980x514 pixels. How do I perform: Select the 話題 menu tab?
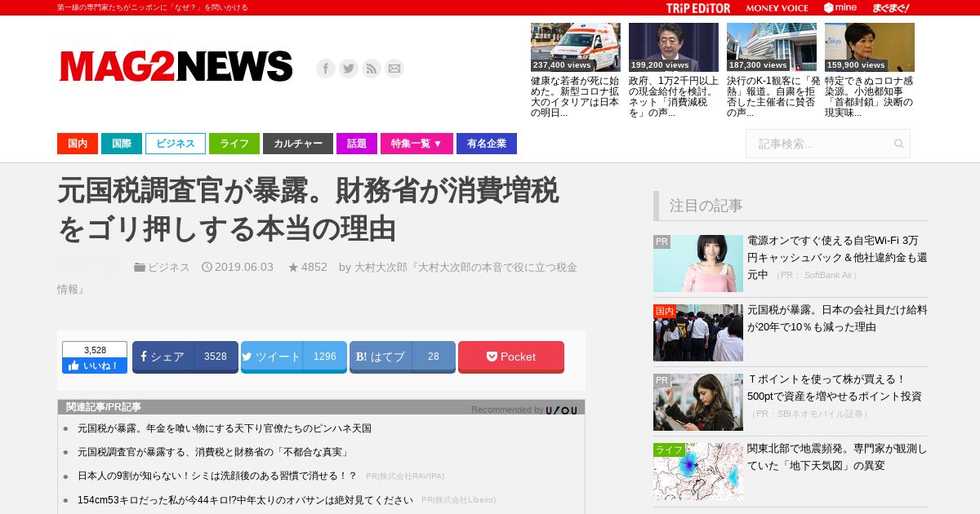357,144
